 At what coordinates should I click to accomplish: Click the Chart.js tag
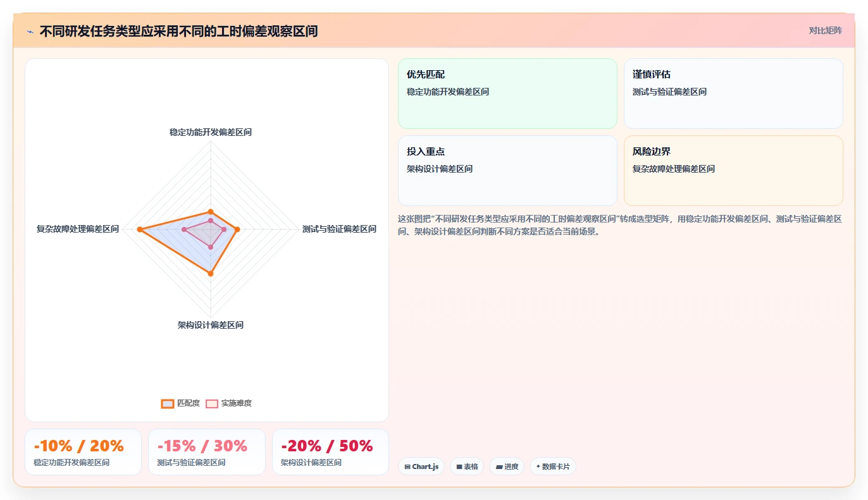[421, 466]
